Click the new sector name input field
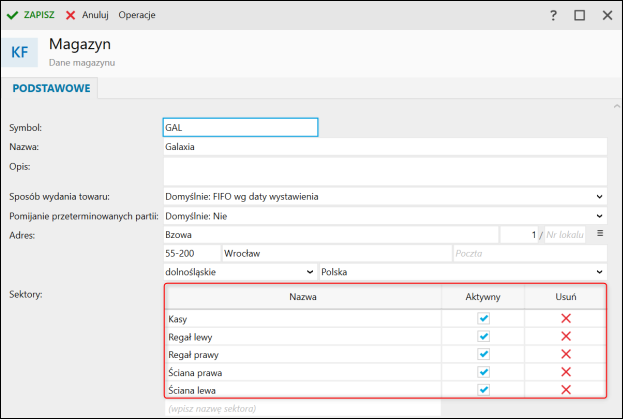This screenshot has width=623, height=419. coord(302,408)
